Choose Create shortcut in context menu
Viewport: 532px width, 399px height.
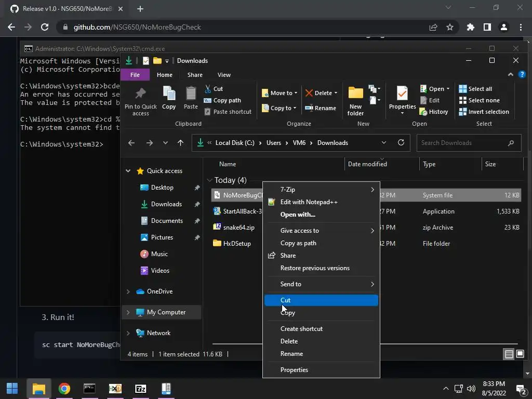click(321, 329)
